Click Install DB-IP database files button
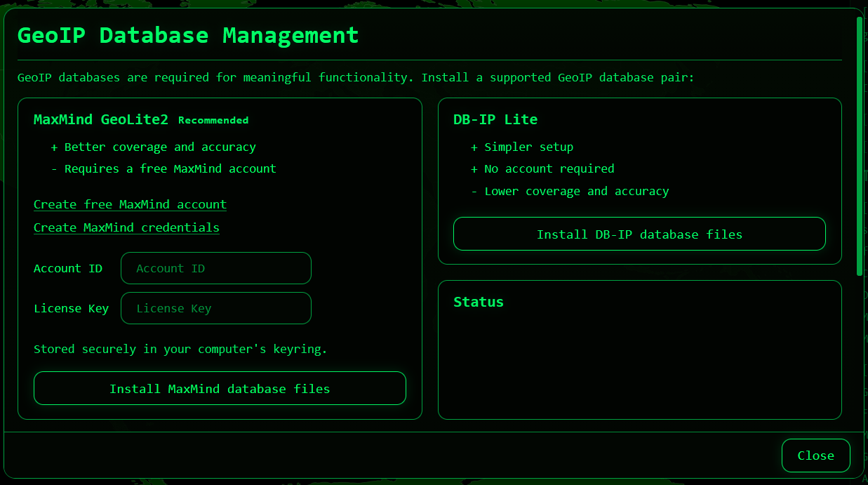Screen dimensions: 868x485 (x=639, y=234)
